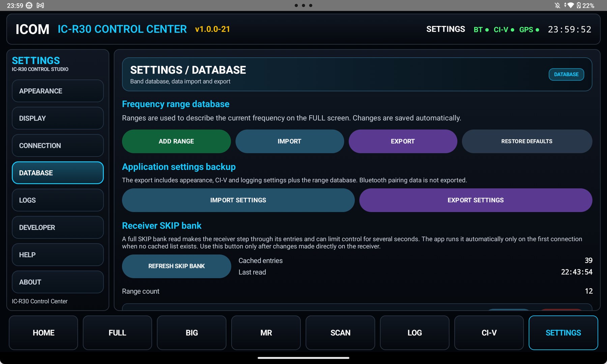Image resolution: width=607 pixels, height=364 pixels.
Task: Tap the three-dot handle at top center
Action: [x=303, y=5]
